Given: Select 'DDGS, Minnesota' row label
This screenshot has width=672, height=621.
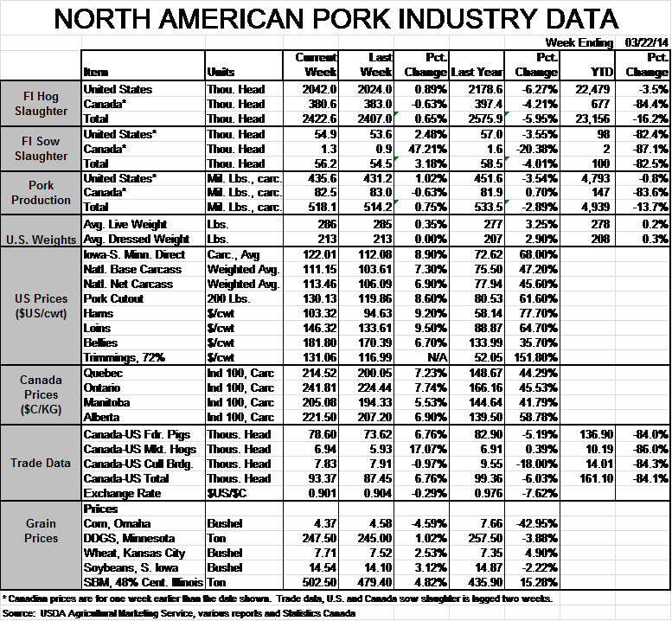Looking at the screenshot, I should [x=129, y=538].
